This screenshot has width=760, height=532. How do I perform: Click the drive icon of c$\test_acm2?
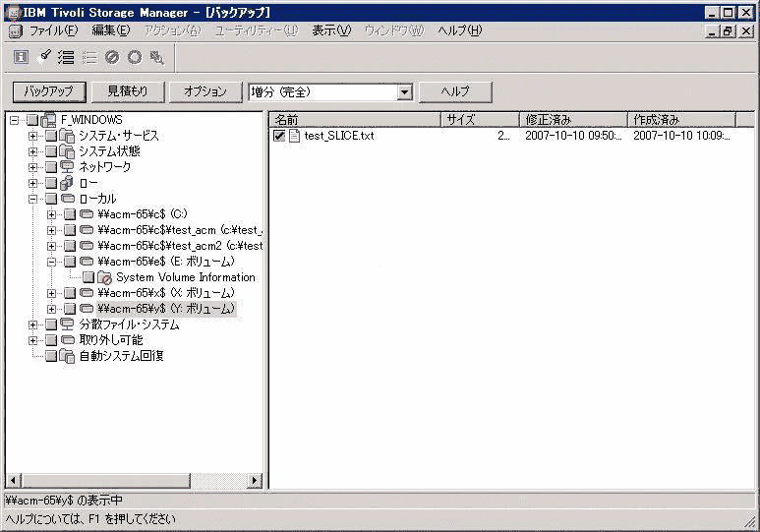click(87, 246)
